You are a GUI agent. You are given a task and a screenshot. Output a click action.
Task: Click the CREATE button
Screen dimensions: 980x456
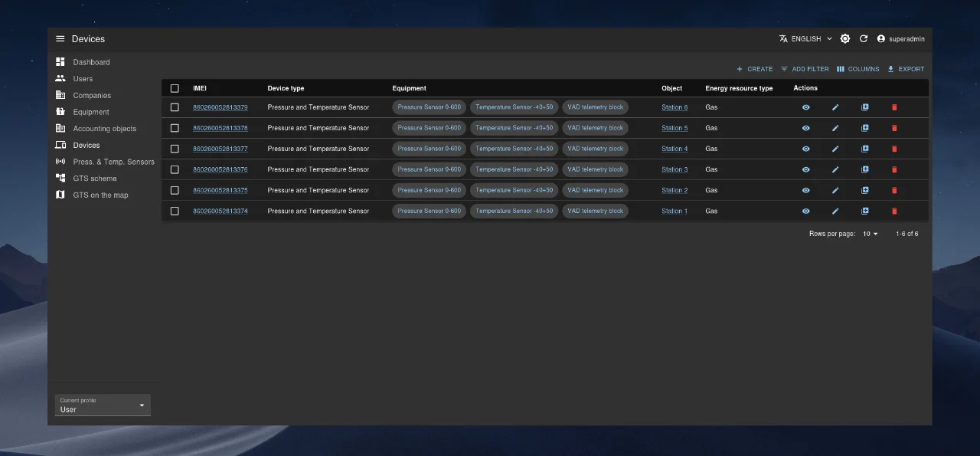[x=754, y=69]
